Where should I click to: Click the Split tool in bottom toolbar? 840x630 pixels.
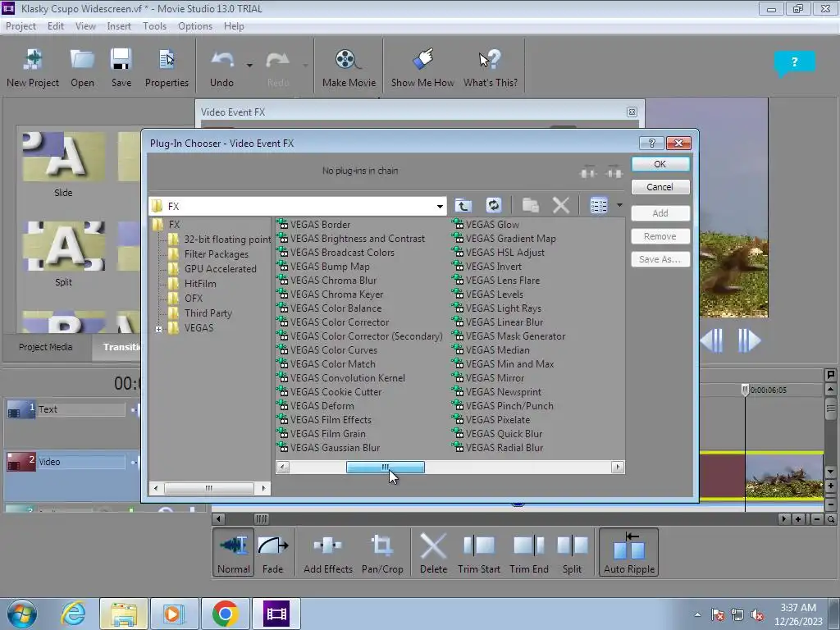tap(572, 552)
